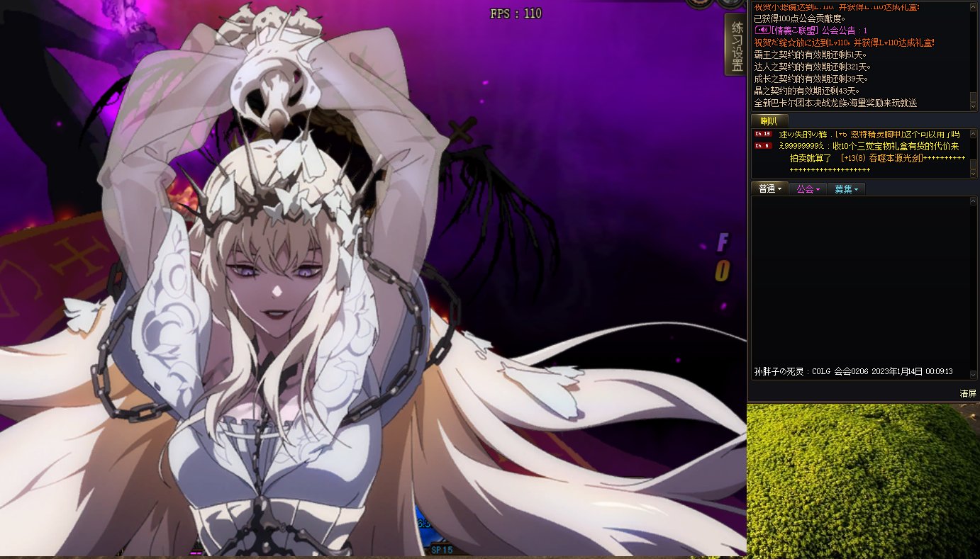Click the FPS : 110 counter

click(x=516, y=13)
